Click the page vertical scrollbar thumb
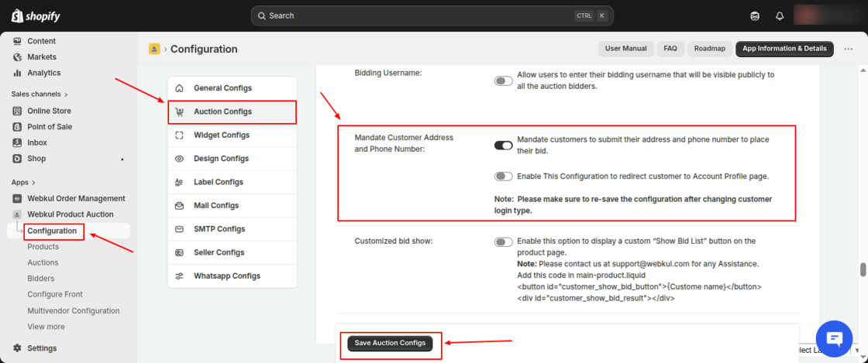This screenshot has width=868, height=363. pos(863,269)
